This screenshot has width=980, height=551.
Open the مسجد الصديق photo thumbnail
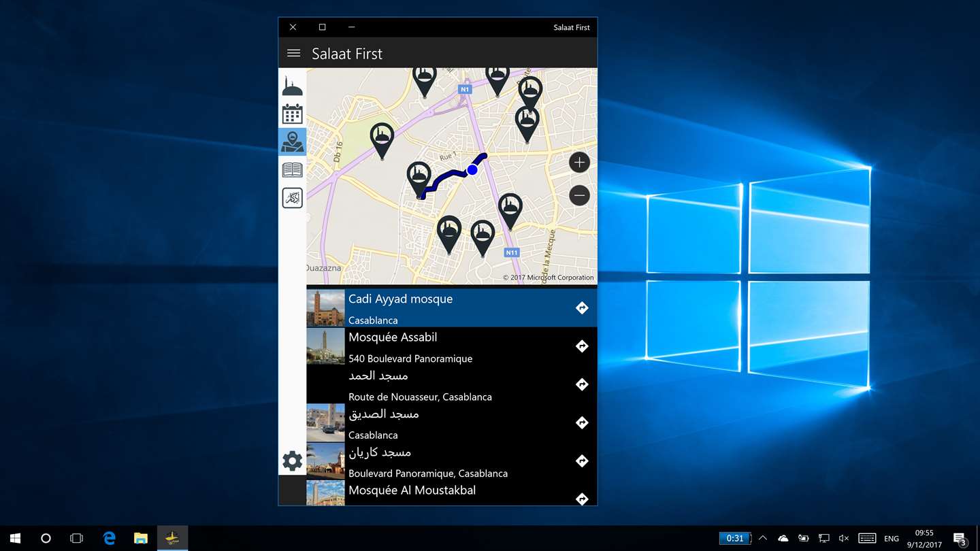coord(325,422)
